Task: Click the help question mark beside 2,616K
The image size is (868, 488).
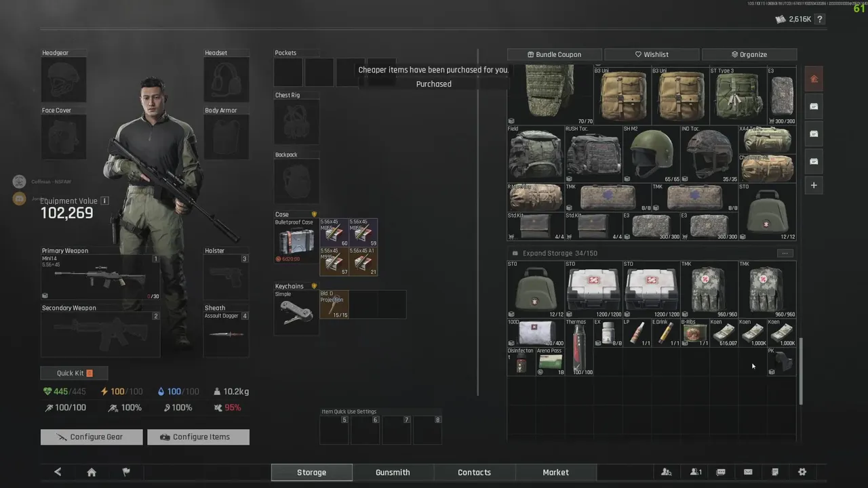Action: coord(820,19)
